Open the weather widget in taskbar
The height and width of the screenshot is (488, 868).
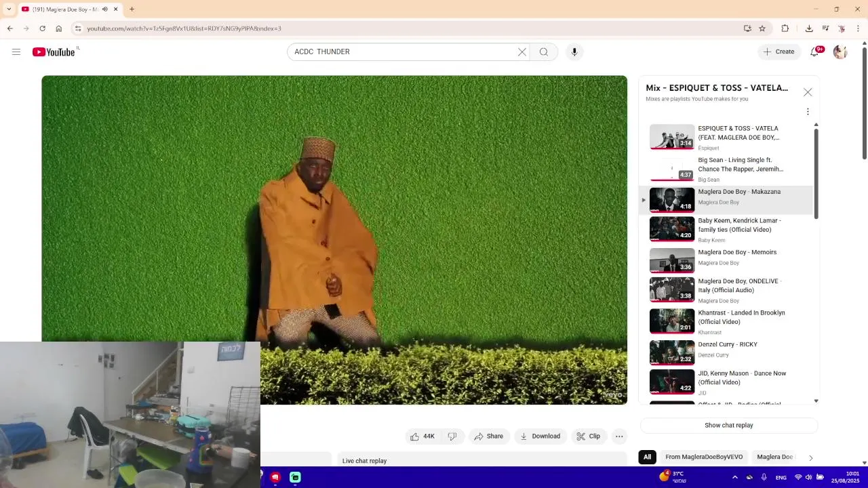[674, 477]
